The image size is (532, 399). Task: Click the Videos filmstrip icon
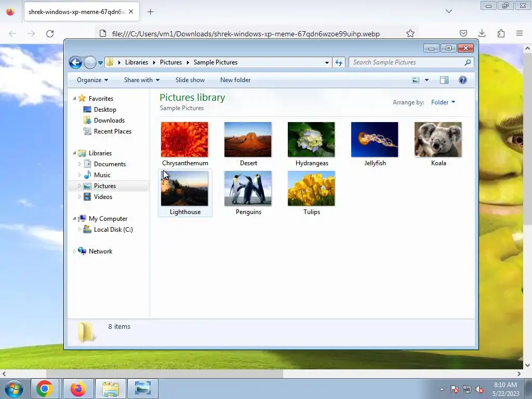(x=87, y=197)
